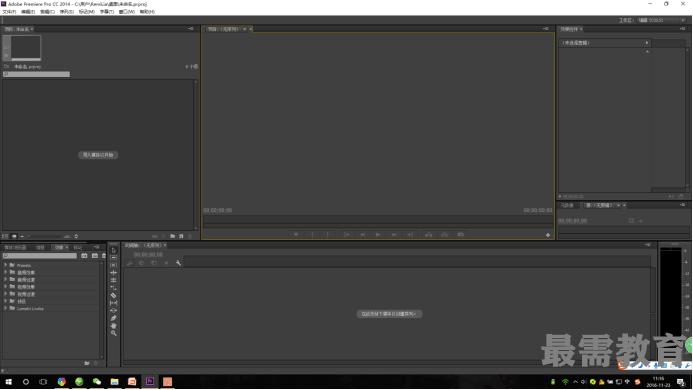Click Add Marker icon in program monitor

(x=296, y=235)
